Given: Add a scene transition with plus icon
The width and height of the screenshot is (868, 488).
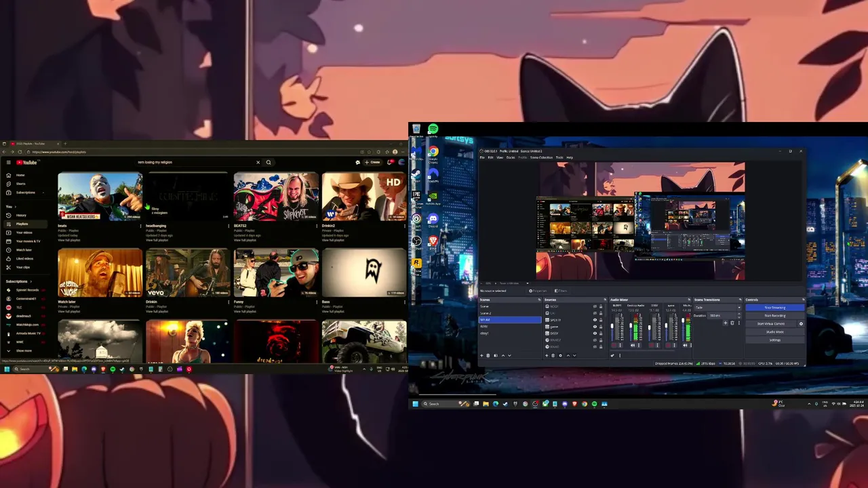Looking at the screenshot, I should point(726,323).
